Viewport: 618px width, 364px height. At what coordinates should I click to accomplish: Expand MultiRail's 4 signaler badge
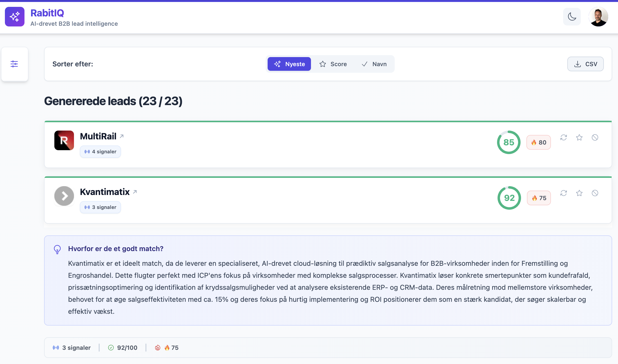click(100, 152)
